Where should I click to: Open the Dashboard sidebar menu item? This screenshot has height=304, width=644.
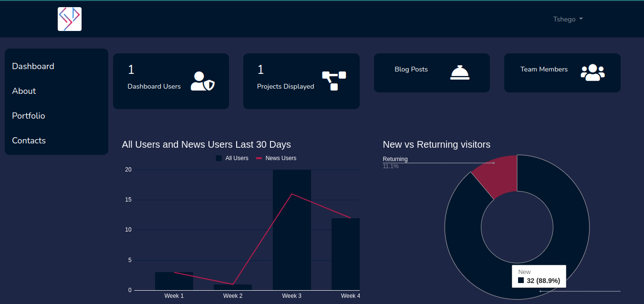pos(33,66)
